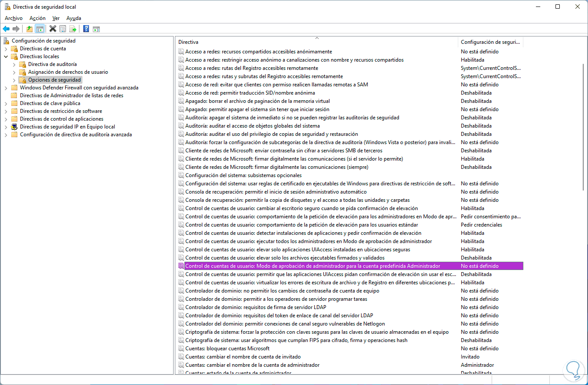Expand Windows Defender Firewall con seguridad avanzada
588x385 pixels.
(6, 88)
